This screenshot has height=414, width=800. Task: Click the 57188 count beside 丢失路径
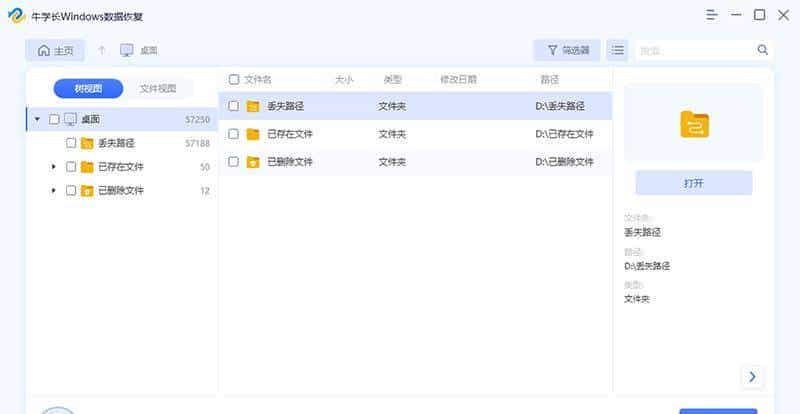197,143
